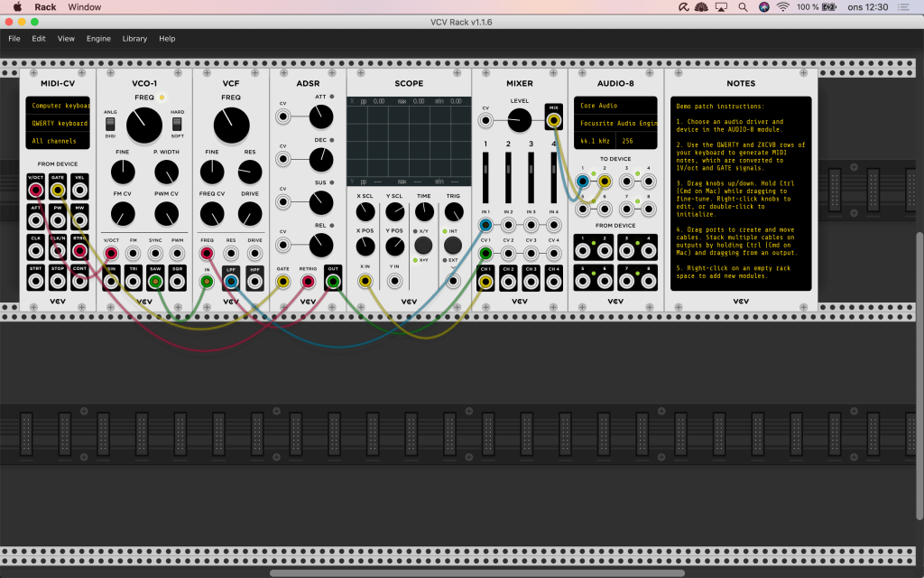Open the Library menu
This screenshot has height=578, width=924.
point(134,39)
